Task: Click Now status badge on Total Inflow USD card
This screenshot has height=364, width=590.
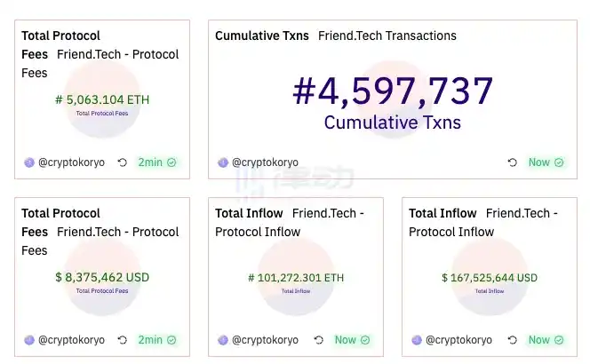Action: pos(546,340)
